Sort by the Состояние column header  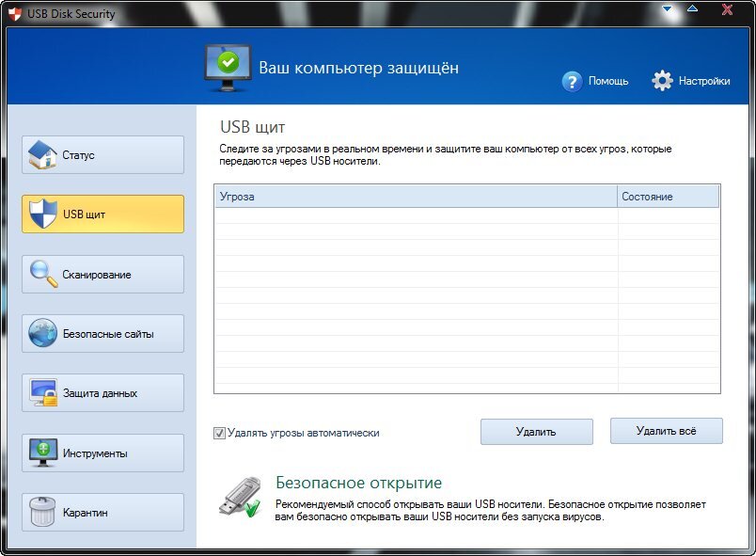pyautogui.click(x=669, y=197)
